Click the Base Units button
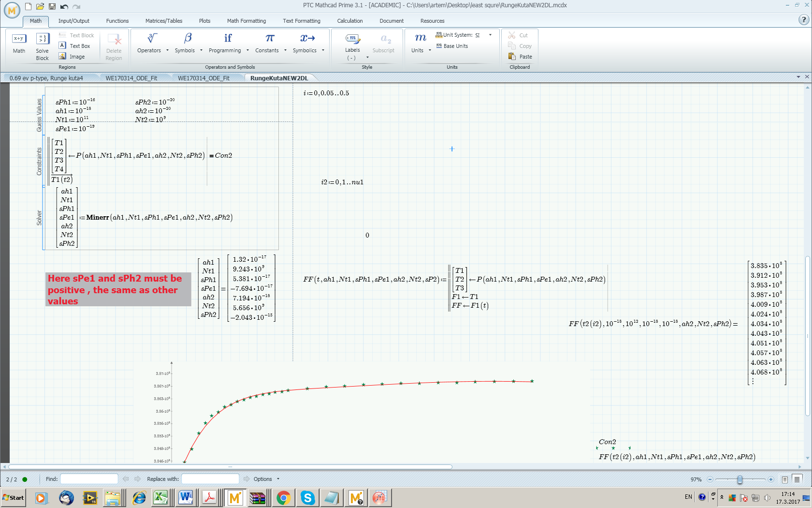The height and width of the screenshot is (508, 812). [x=452, y=46]
